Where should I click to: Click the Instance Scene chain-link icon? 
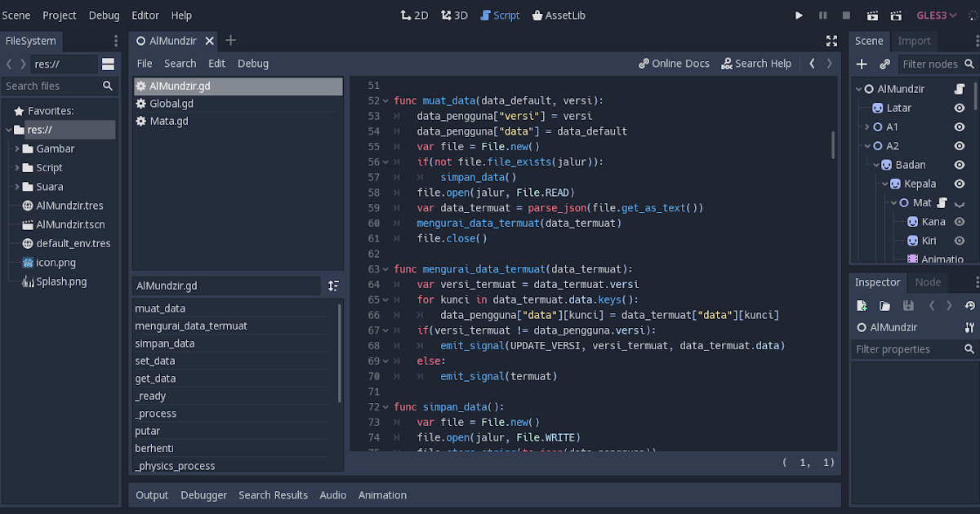[884, 64]
